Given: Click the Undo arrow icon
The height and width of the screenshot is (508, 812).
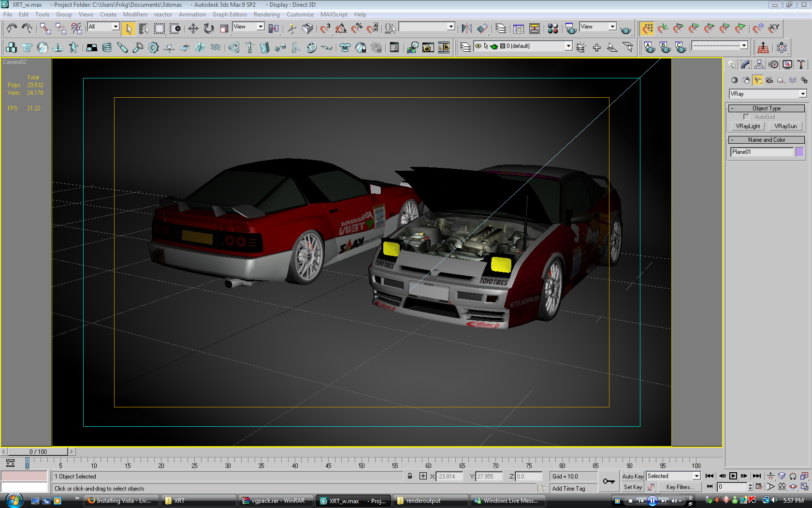Looking at the screenshot, I should coord(12,29).
